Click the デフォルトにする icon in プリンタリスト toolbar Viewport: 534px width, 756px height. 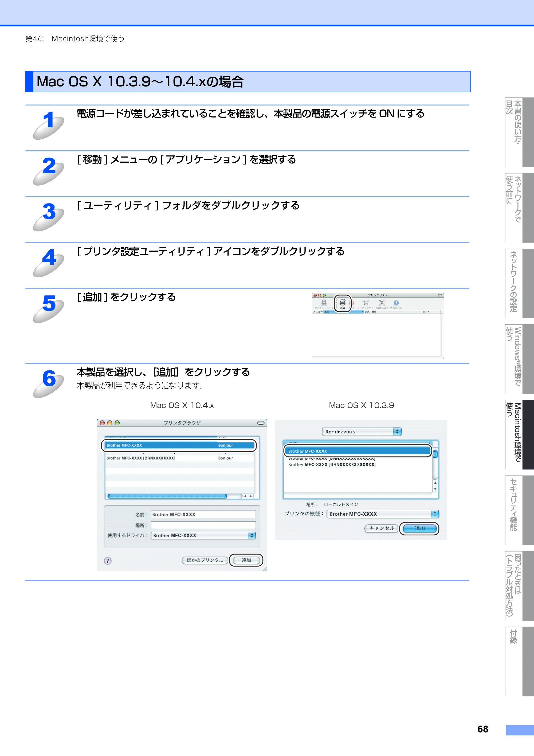coord(324,304)
